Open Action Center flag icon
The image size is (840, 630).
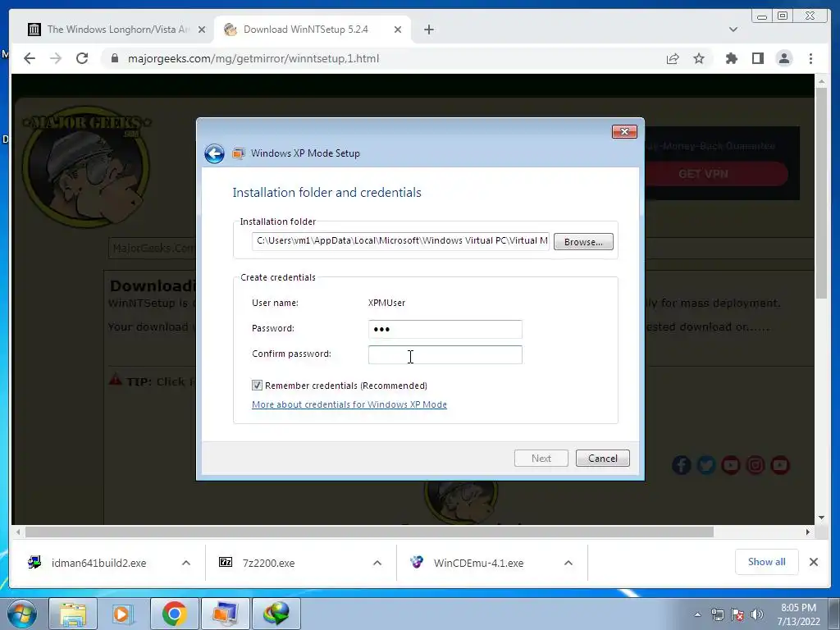737,614
